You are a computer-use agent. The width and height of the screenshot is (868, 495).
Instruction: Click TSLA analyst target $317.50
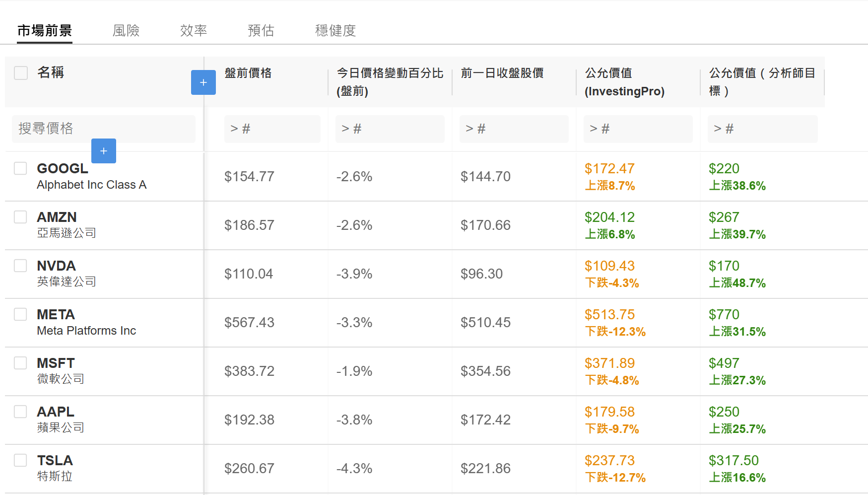click(x=734, y=460)
